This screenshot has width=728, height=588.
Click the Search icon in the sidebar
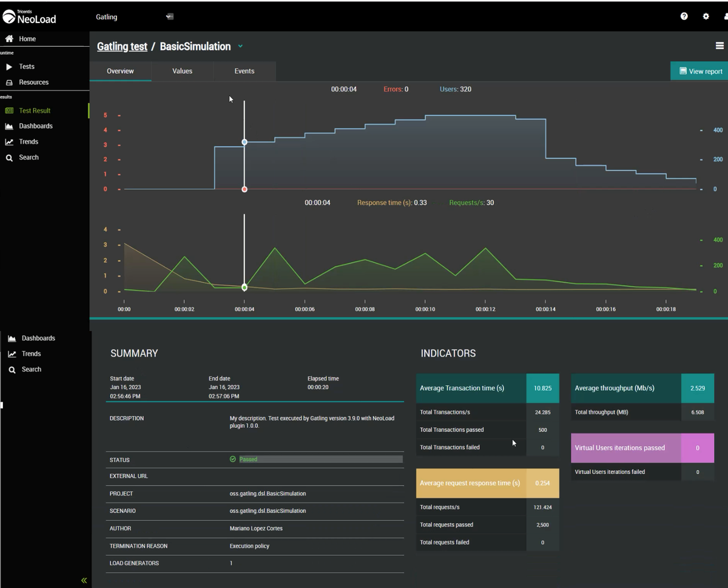[x=29, y=157]
